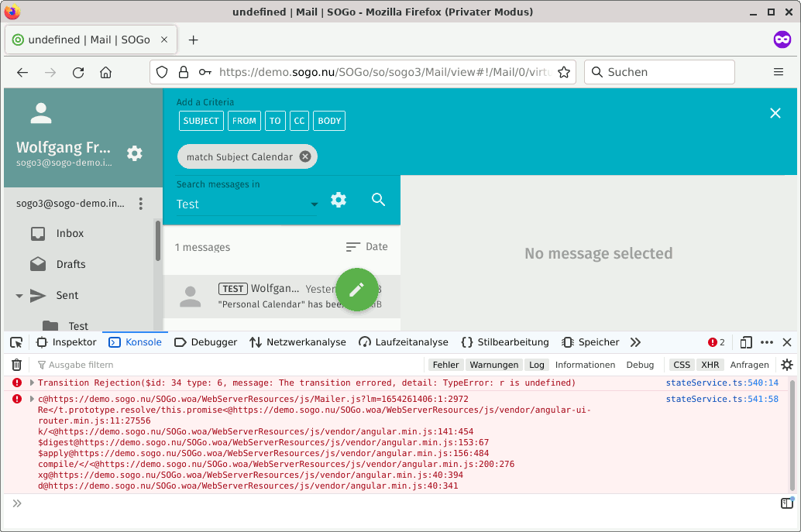Open devtools console settings gear

787,365
